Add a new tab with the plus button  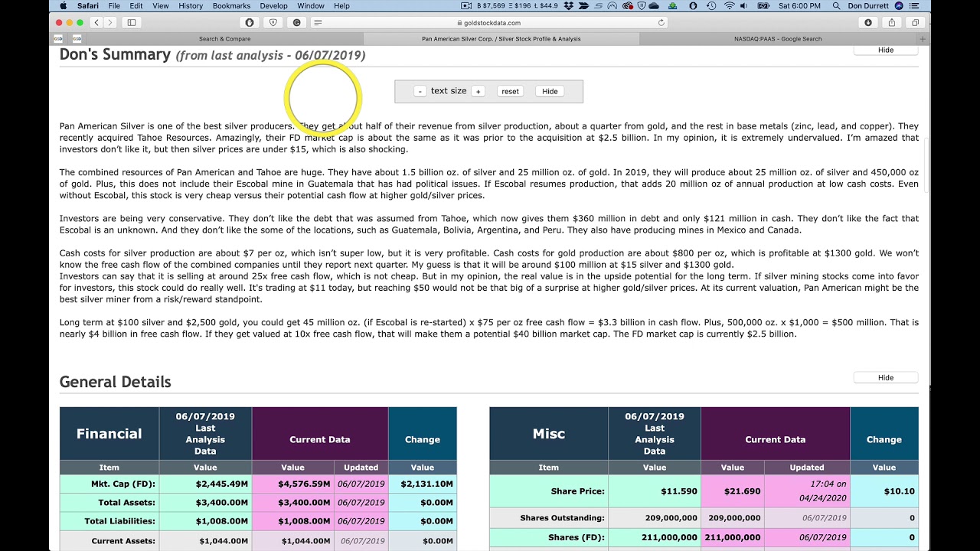coord(923,38)
